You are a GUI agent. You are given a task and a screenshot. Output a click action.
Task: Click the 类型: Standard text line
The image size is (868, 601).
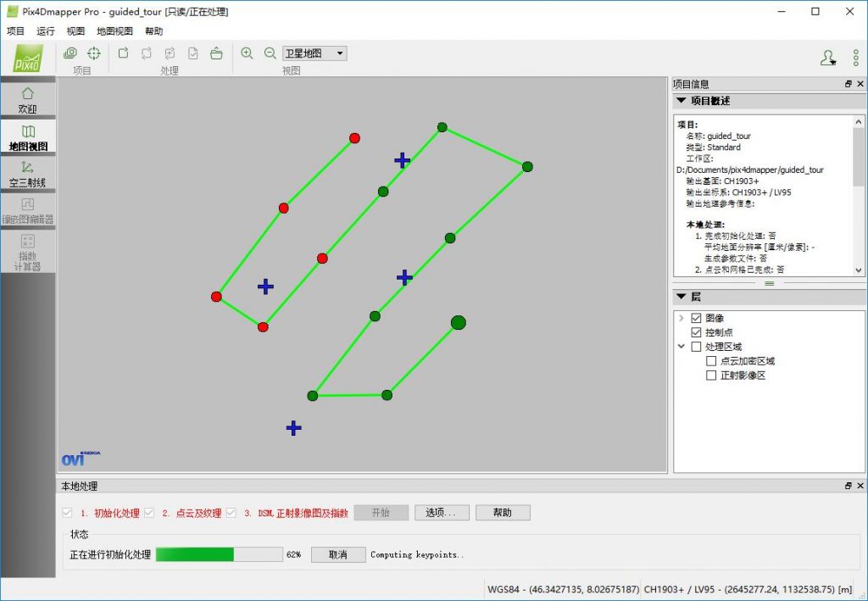coord(713,147)
